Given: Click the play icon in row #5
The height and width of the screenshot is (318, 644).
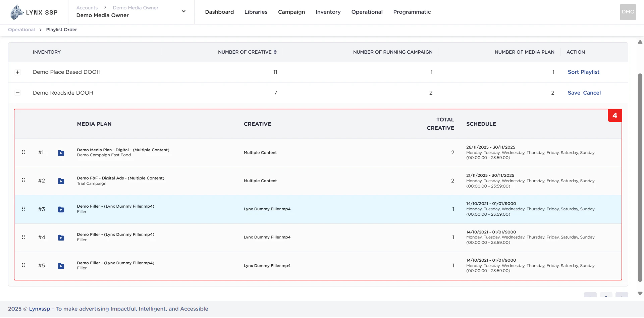Looking at the screenshot, I should (61, 266).
